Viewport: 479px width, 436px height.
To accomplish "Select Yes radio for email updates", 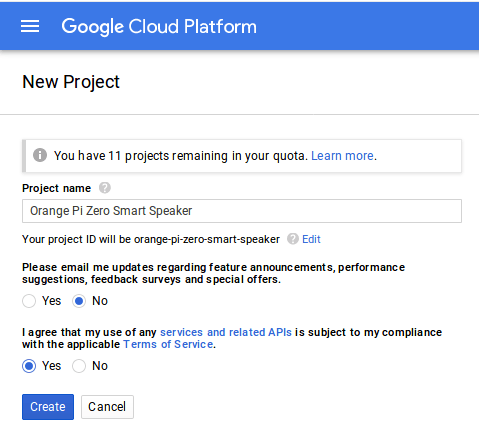I will pyautogui.click(x=29, y=301).
